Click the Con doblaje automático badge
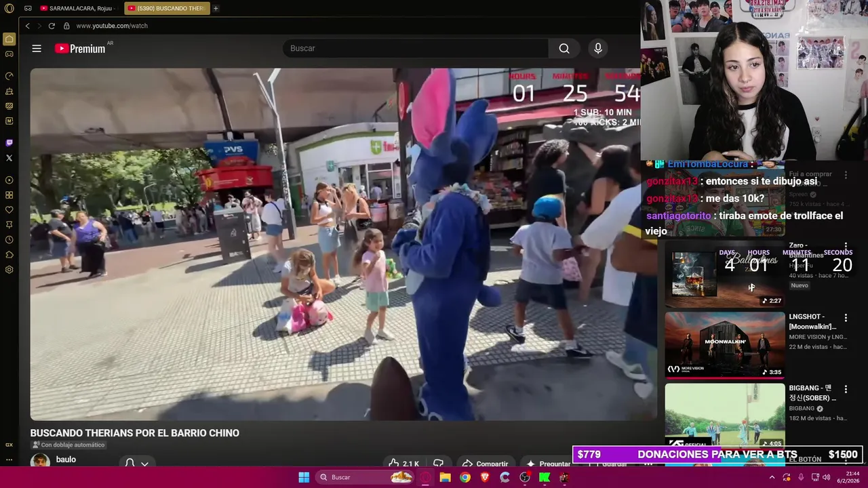 click(68, 445)
